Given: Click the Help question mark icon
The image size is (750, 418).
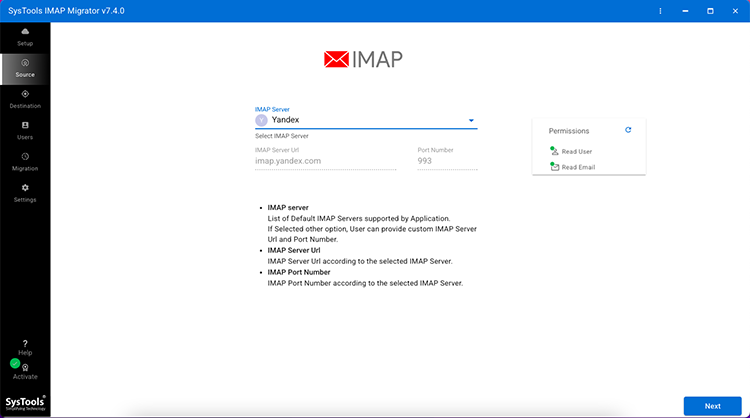Looking at the screenshot, I should point(25,343).
